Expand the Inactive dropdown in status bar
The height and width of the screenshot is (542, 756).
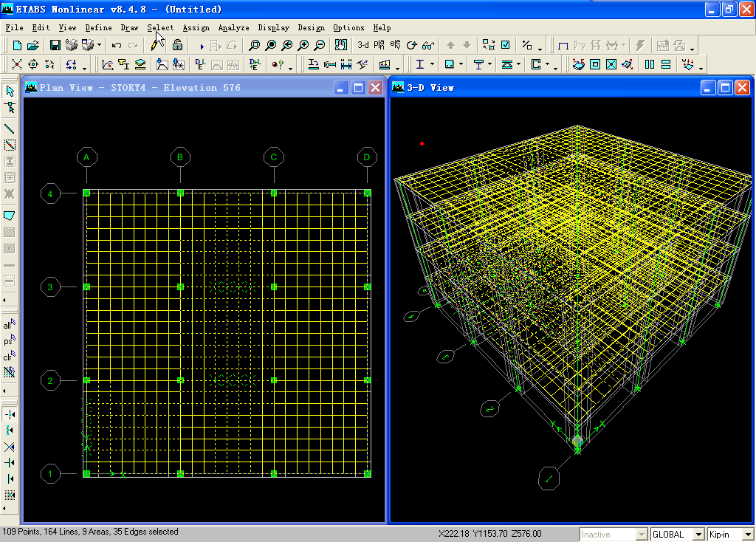coord(642,535)
